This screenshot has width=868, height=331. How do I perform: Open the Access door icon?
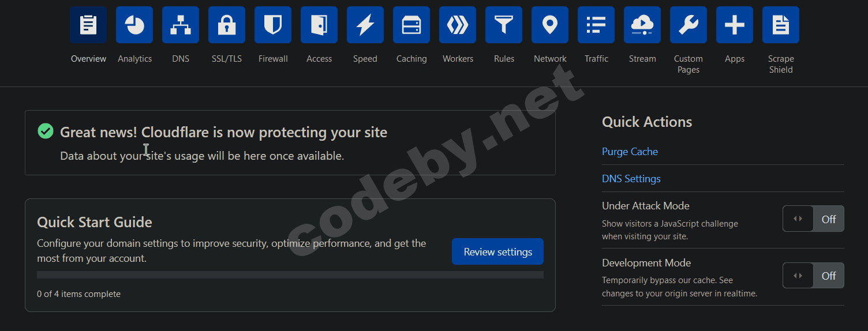point(319,25)
